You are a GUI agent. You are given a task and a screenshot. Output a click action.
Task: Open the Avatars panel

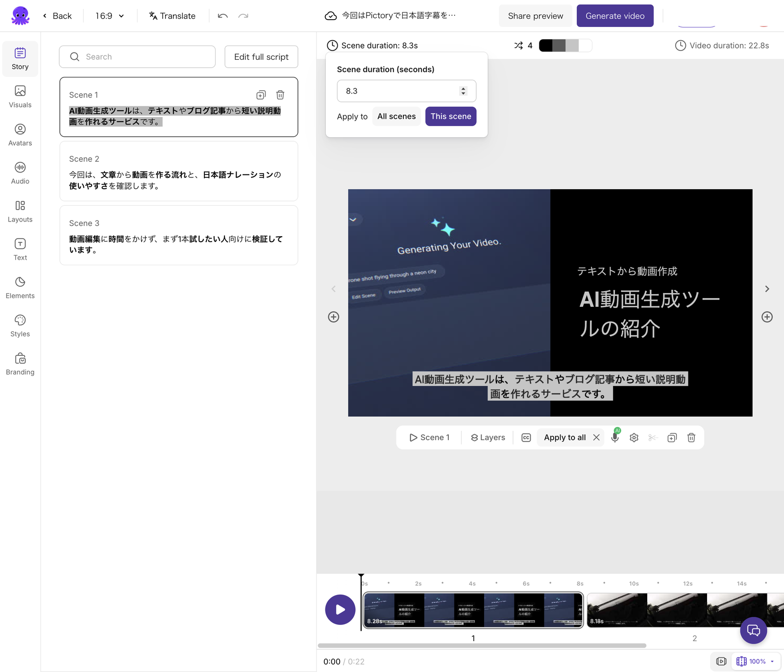[x=20, y=135]
